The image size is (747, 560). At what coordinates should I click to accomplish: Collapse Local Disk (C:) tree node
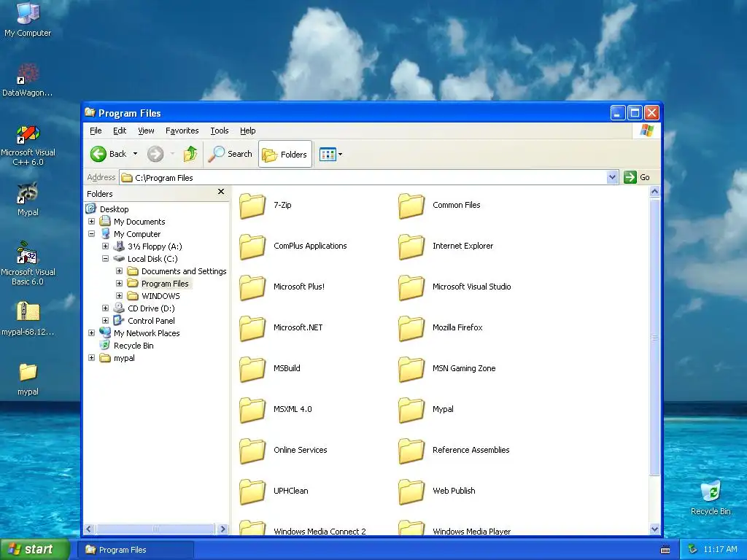(x=105, y=259)
